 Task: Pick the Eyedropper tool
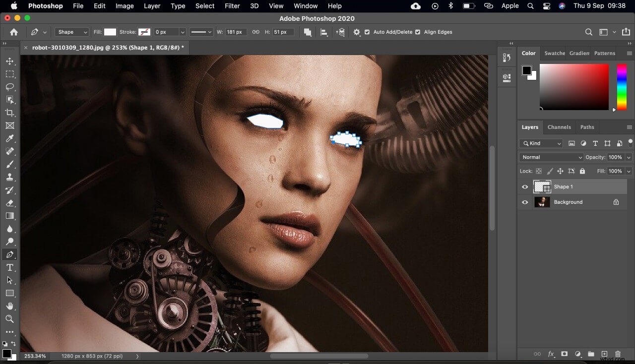pos(10,138)
